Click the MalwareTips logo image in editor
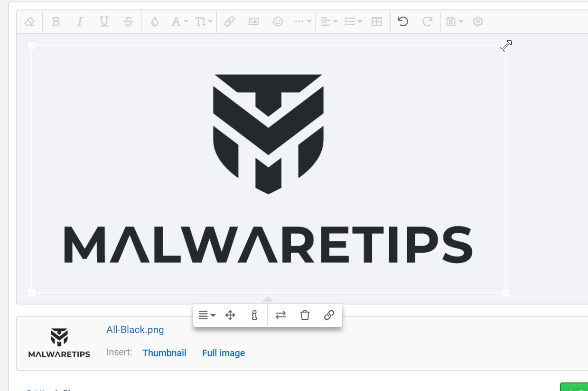Screen dimensions: 588x391 (x=268, y=169)
